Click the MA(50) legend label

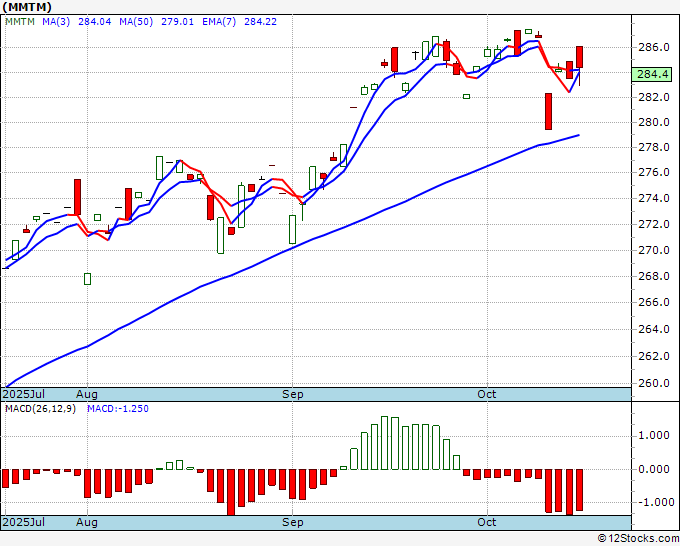pyautogui.click(x=136, y=22)
